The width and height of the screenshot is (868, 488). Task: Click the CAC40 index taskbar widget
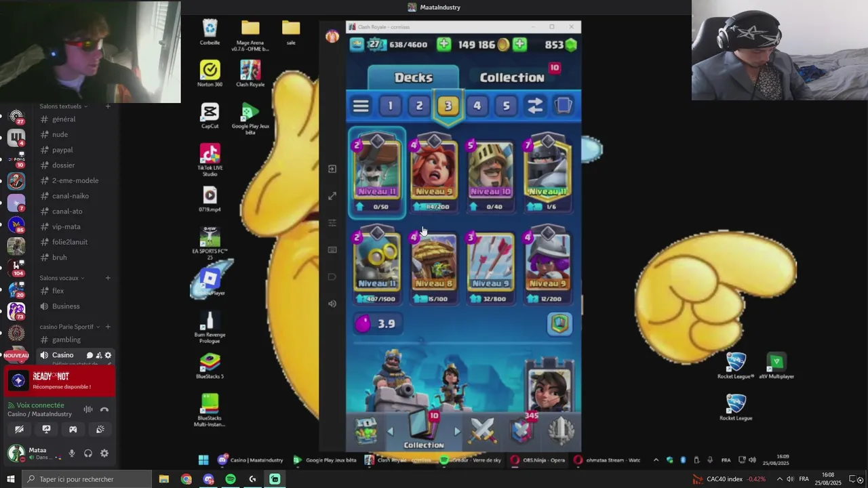(x=729, y=479)
